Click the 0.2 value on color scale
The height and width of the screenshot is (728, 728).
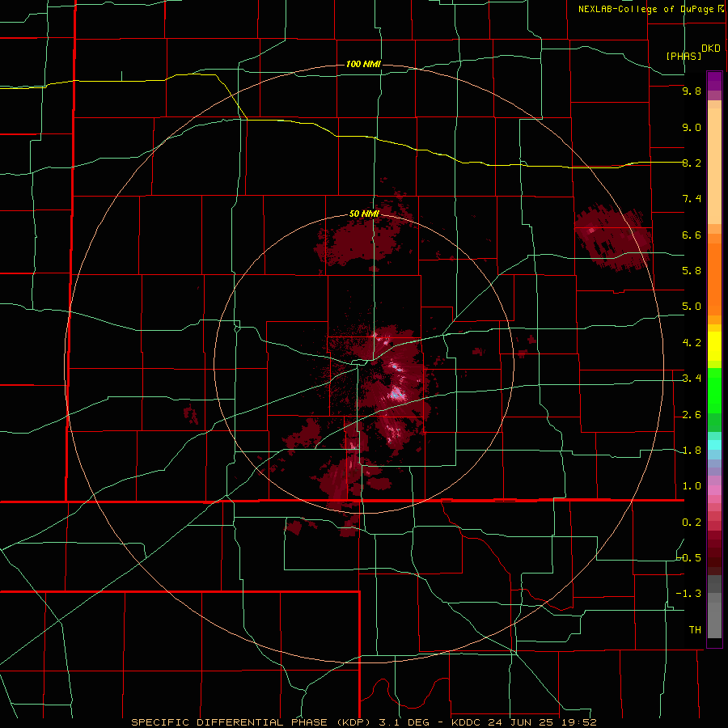pyautogui.click(x=692, y=523)
